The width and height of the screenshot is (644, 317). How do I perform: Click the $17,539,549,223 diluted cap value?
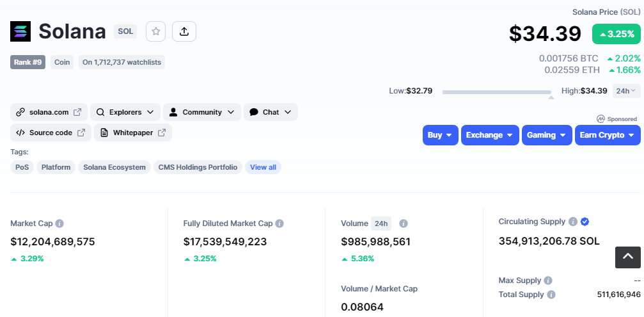click(225, 242)
